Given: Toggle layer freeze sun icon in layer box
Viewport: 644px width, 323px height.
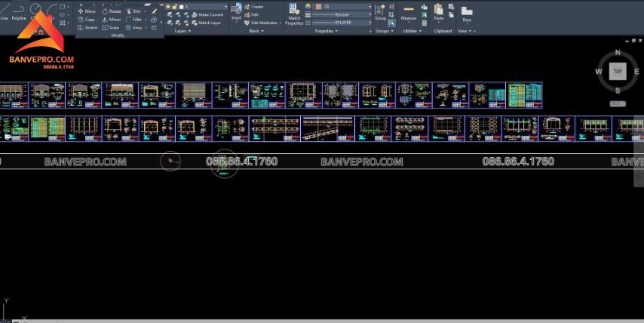Looking at the screenshot, I should (168, 7).
